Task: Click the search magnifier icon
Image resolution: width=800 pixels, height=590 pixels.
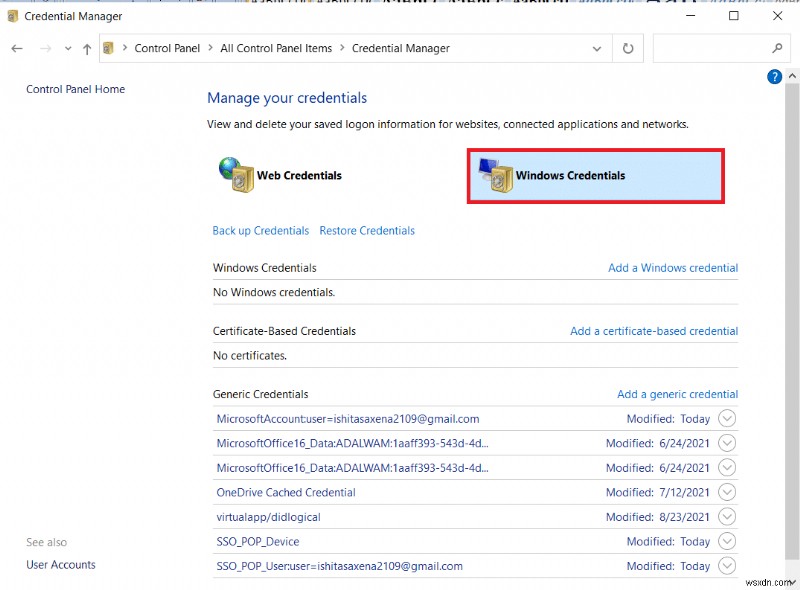Action: click(x=777, y=48)
